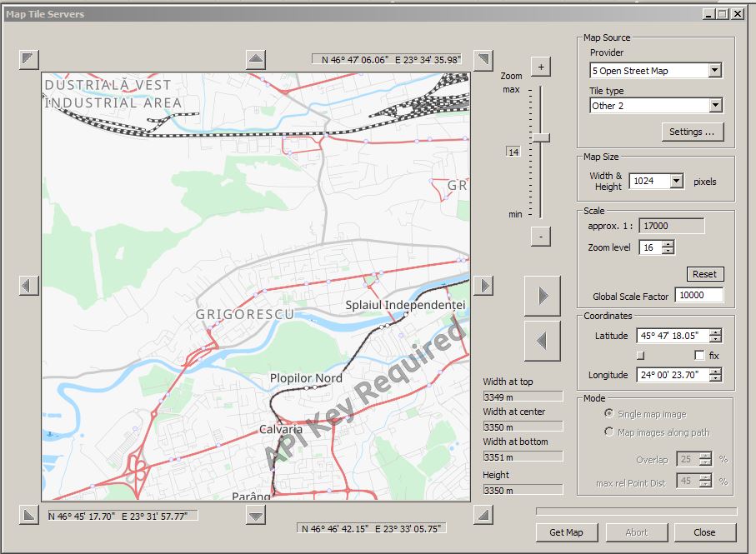
Task: Click the large left-pointing arrow button
Action: pos(543,341)
